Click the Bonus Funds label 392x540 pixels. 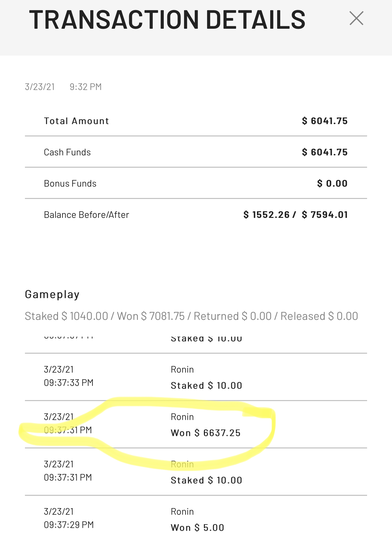point(70,183)
